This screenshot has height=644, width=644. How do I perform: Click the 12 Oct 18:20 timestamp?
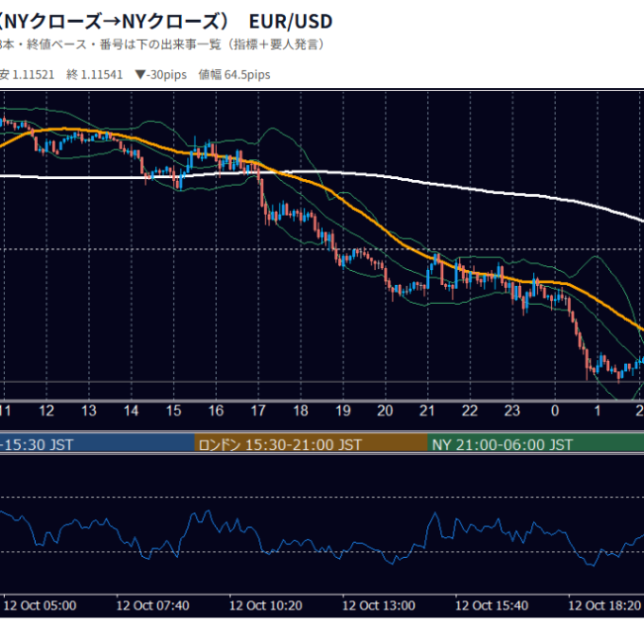[604, 605]
